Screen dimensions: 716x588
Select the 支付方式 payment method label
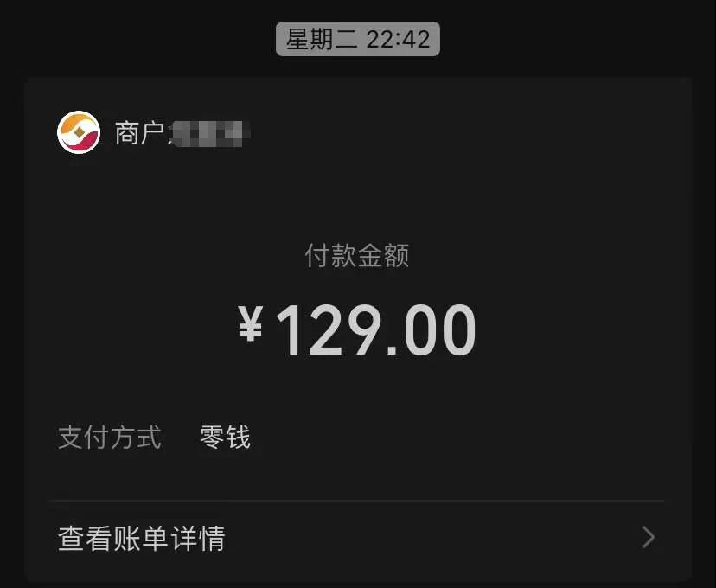(x=110, y=438)
